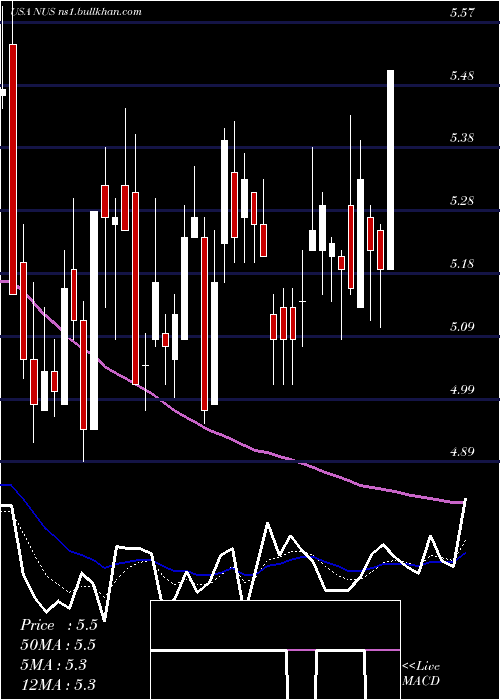500x700 pixels.
Task: Click the 'Price : 5.5' readout
Action: 58,625
